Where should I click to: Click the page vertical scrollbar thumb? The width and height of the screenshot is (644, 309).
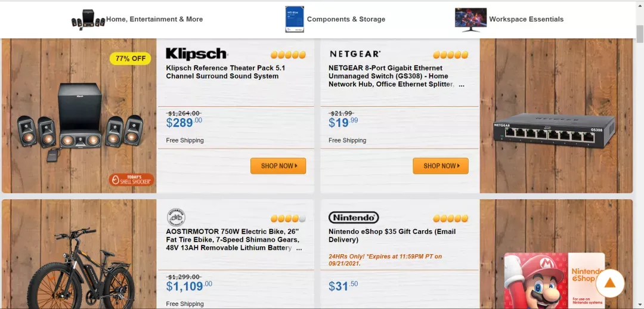click(x=640, y=33)
